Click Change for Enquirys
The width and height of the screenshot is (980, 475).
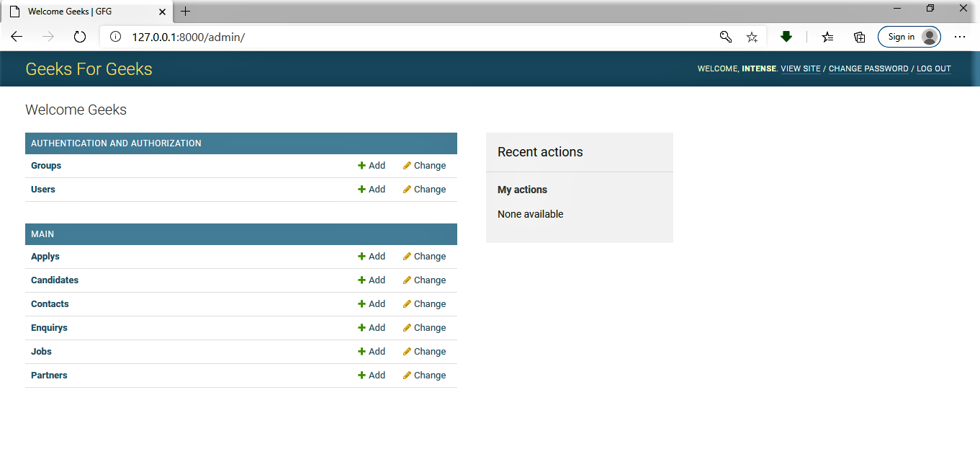point(425,328)
